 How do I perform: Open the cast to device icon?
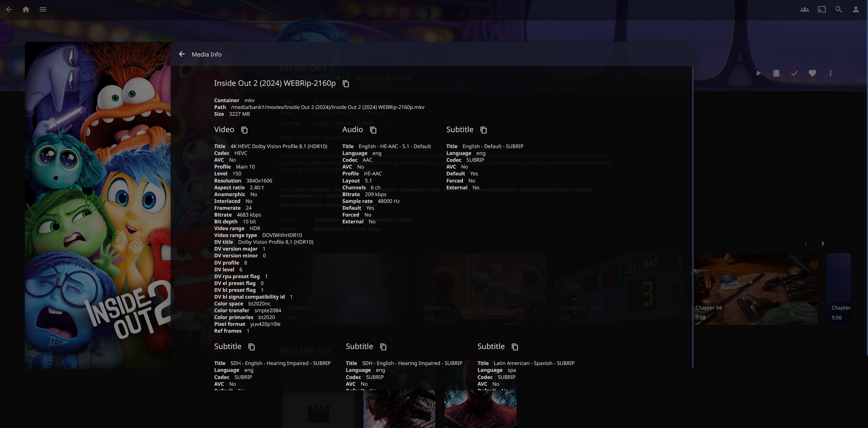[821, 10]
